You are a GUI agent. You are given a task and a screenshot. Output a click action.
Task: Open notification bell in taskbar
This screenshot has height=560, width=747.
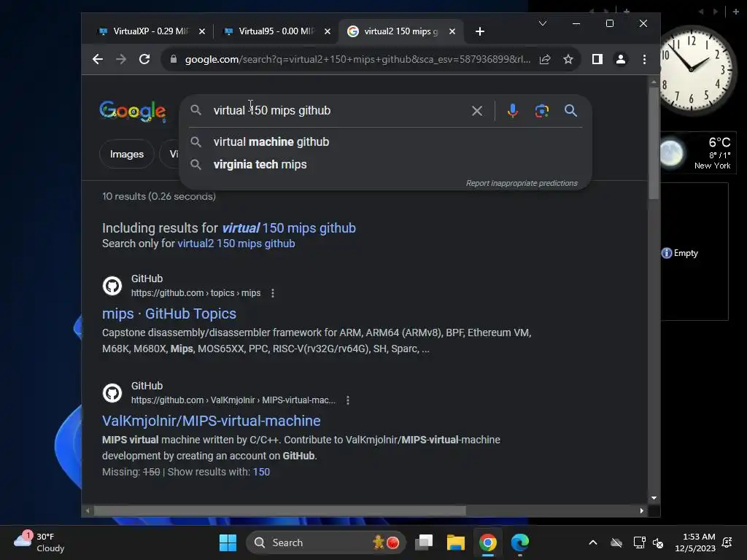727,542
